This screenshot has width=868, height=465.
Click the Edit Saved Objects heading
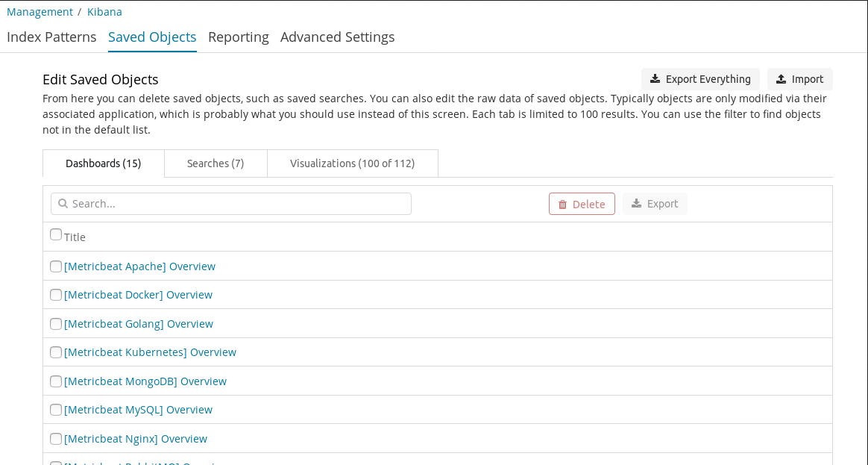[x=100, y=79]
